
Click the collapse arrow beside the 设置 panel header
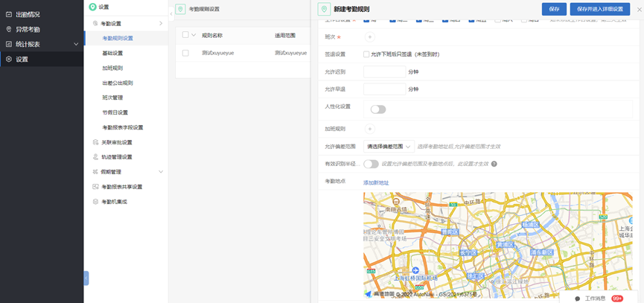point(171,13)
